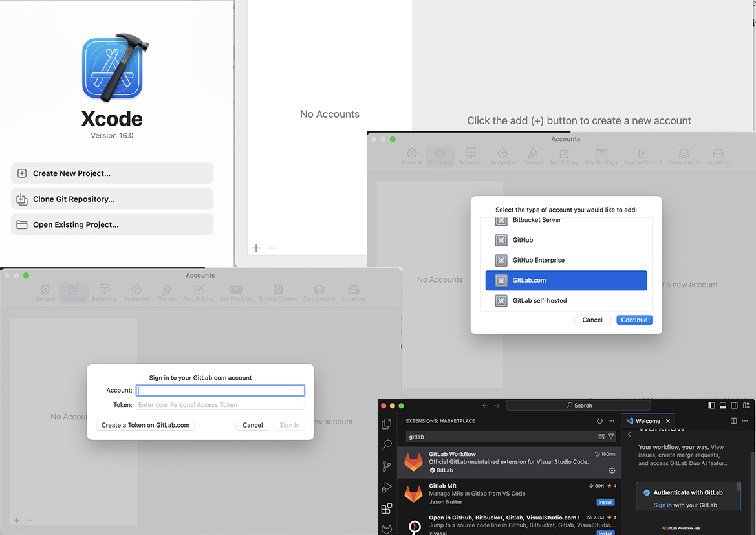This screenshot has height=535, width=756.
Task: Open the editor more actions menu
Action: 745,420
